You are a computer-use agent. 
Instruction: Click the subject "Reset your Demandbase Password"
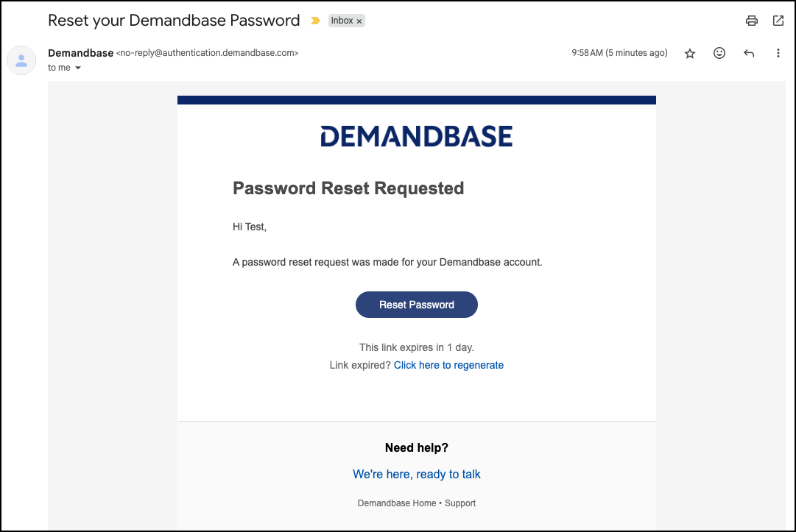[x=174, y=21]
